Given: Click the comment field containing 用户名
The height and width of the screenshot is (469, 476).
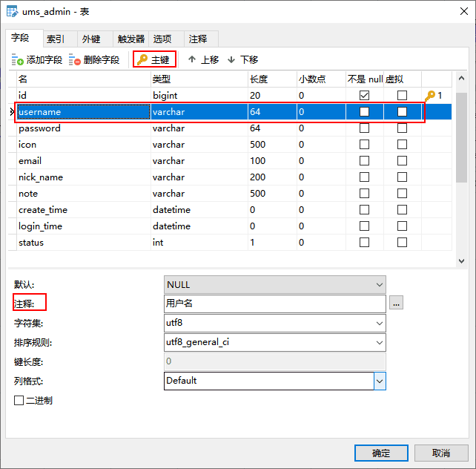Looking at the screenshot, I should (275, 304).
